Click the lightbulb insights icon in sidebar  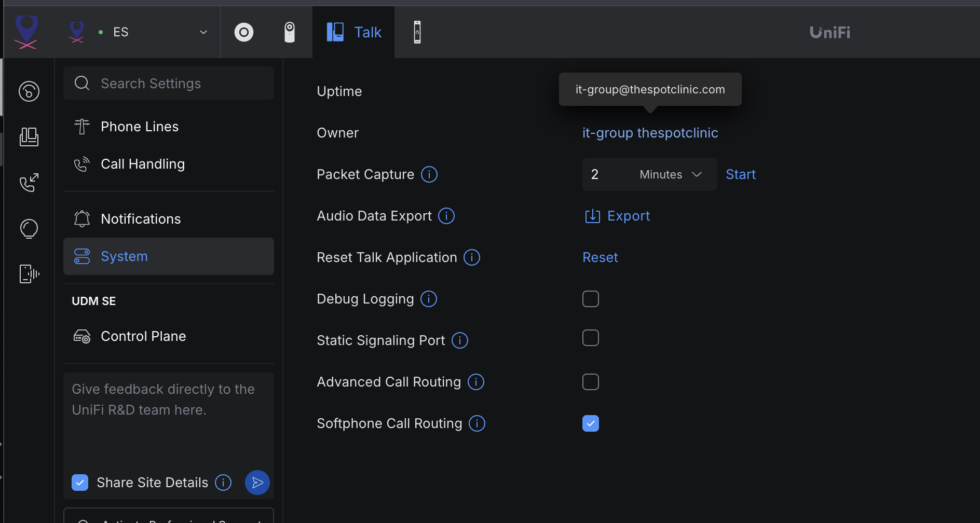click(x=29, y=228)
